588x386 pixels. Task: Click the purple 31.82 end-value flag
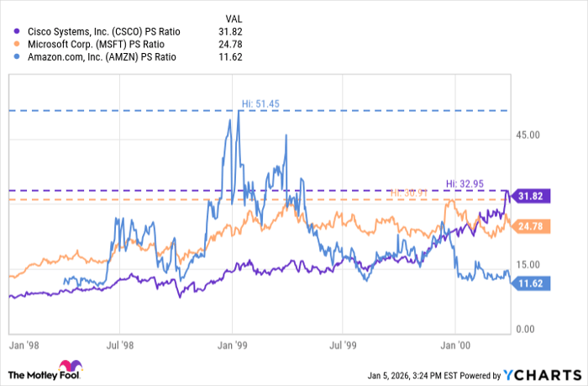pyautogui.click(x=531, y=196)
